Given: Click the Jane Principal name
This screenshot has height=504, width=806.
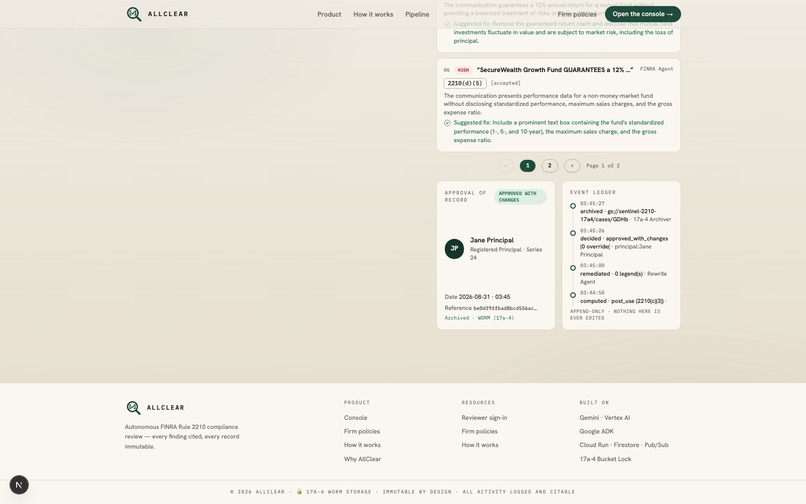Looking at the screenshot, I should (491, 240).
